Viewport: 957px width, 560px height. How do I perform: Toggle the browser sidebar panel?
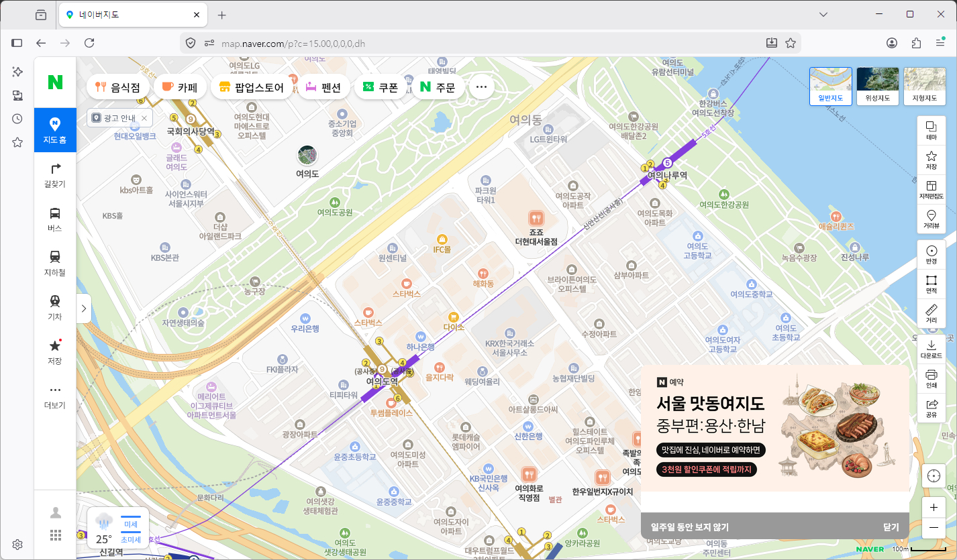17,43
